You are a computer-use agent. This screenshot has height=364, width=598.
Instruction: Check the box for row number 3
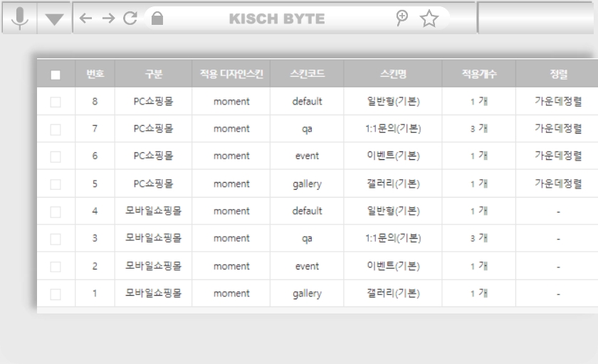click(56, 239)
